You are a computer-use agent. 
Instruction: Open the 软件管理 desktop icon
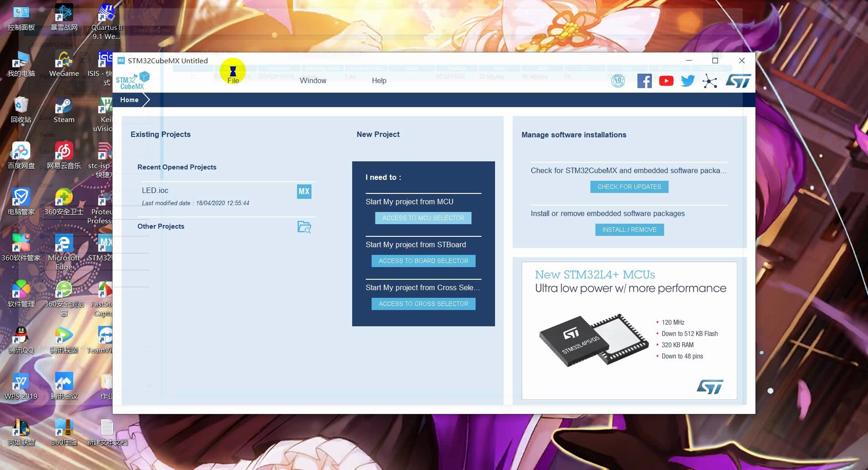pos(21,295)
